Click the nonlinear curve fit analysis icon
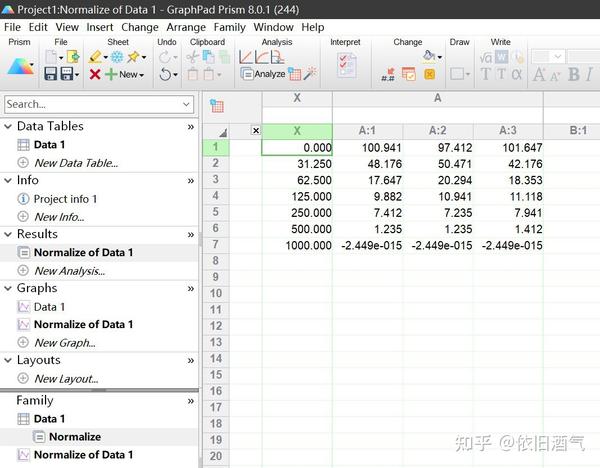The width and height of the screenshot is (600, 468). click(x=262, y=57)
